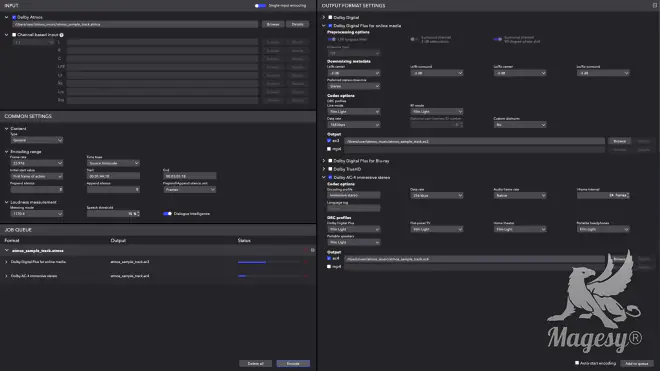The width and height of the screenshot is (660, 371).
Task: Open AC-4 Audio frame rate dropdown
Action: (x=520, y=196)
